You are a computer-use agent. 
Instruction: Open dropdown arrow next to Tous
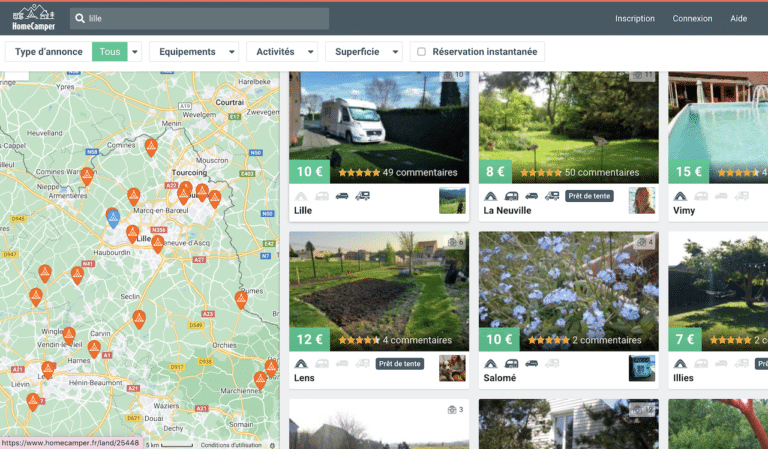click(x=135, y=52)
